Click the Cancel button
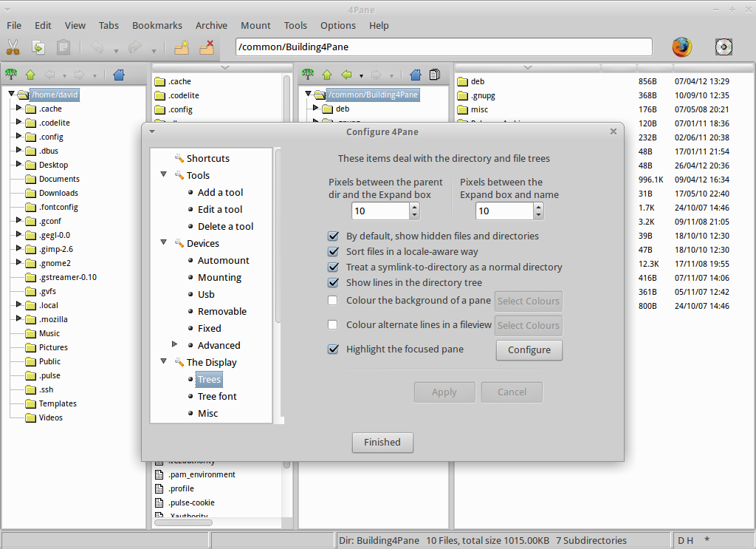Viewport: 756px width, 549px height. [x=512, y=392]
